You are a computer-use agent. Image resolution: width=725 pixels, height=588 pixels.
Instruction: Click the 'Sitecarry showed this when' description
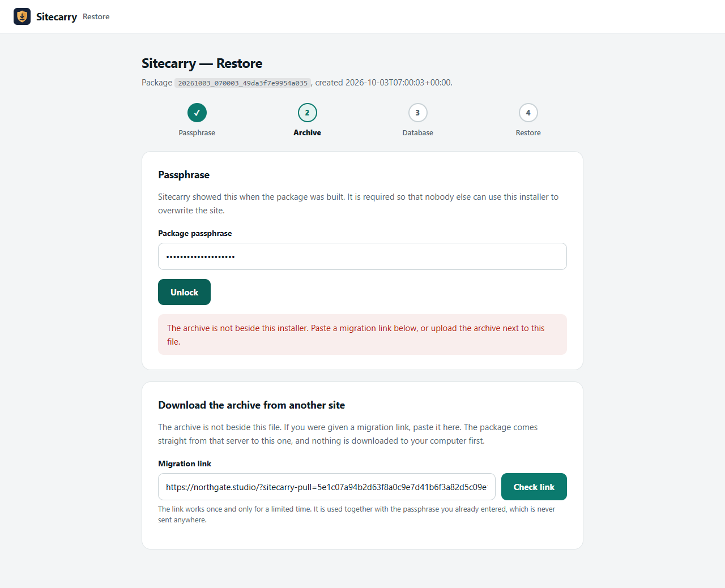(359, 204)
